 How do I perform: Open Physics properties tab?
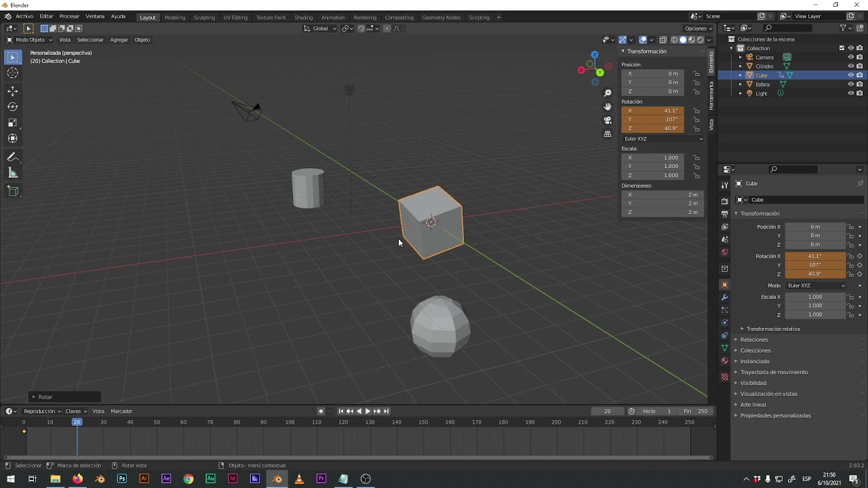(x=724, y=323)
